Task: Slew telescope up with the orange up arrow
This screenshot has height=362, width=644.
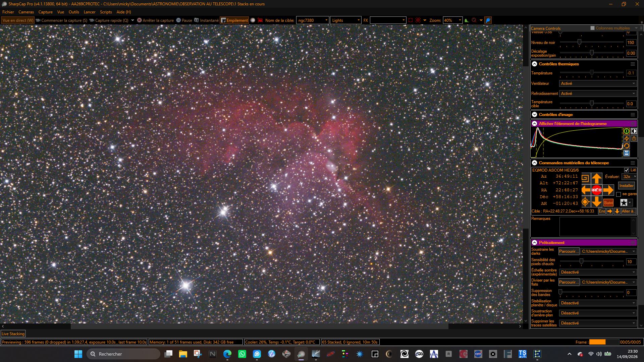Action: coord(596,178)
